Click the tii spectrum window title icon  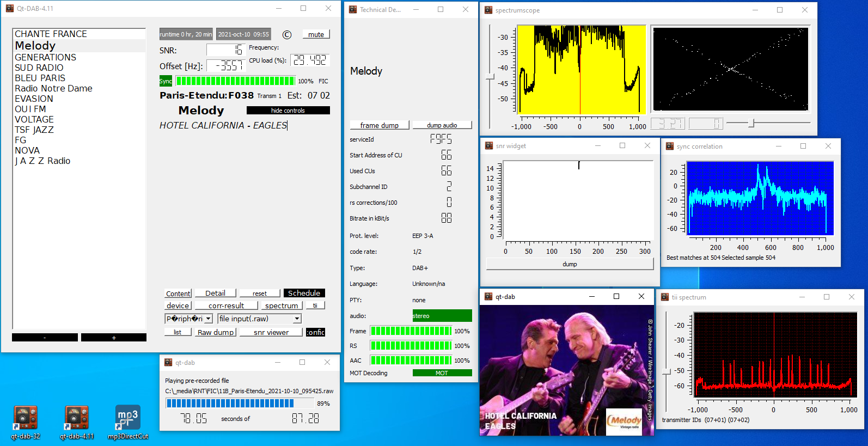(665, 297)
